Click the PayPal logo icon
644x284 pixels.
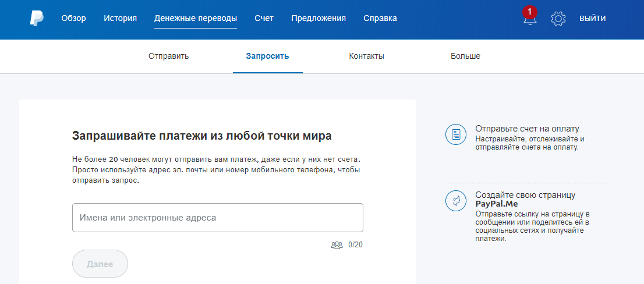pos(37,19)
